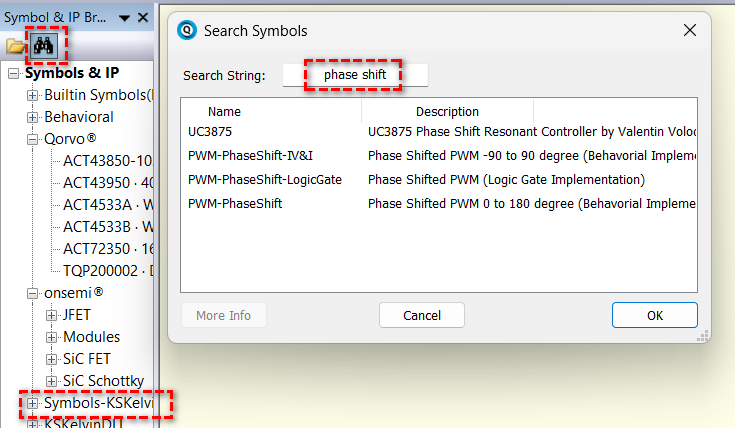Expand the Symbols-KSKelvin tree node
This screenshot has height=428, width=735.
(32, 403)
